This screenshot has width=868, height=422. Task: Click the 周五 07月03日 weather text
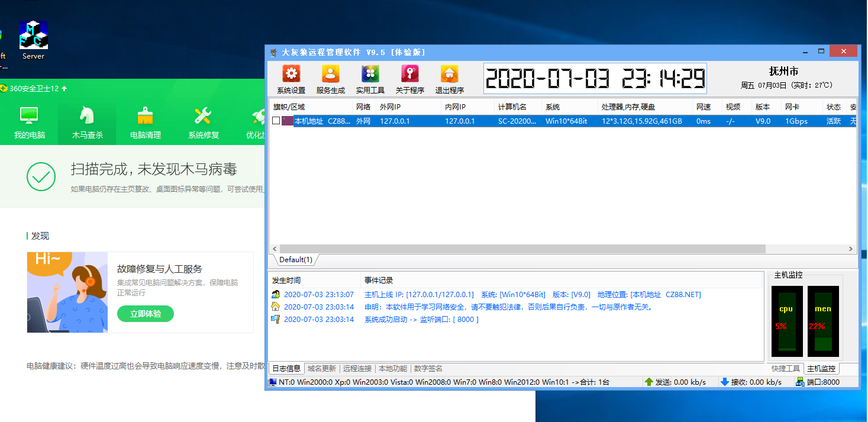(x=786, y=85)
